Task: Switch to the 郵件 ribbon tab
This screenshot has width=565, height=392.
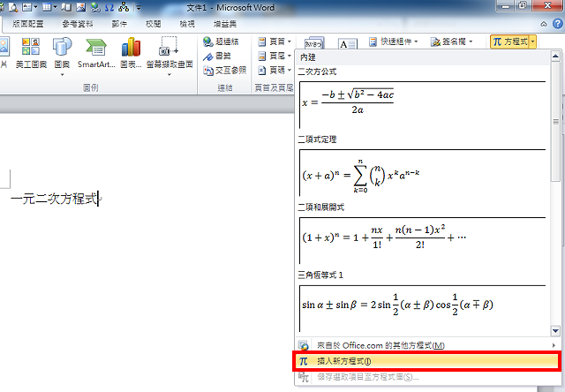Action: (x=119, y=24)
